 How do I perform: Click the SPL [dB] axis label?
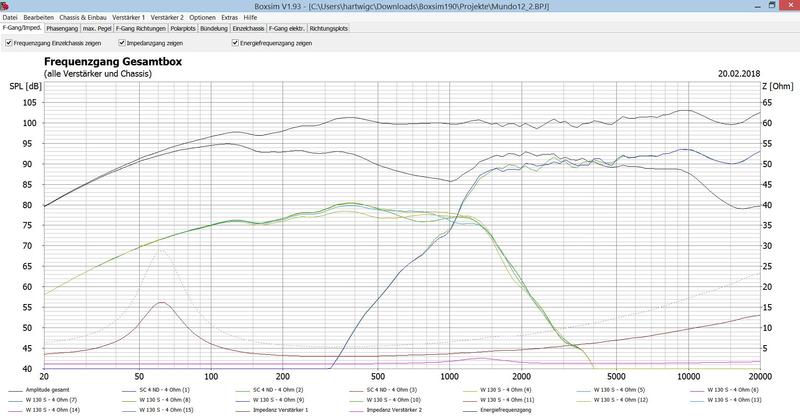click(26, 86)
